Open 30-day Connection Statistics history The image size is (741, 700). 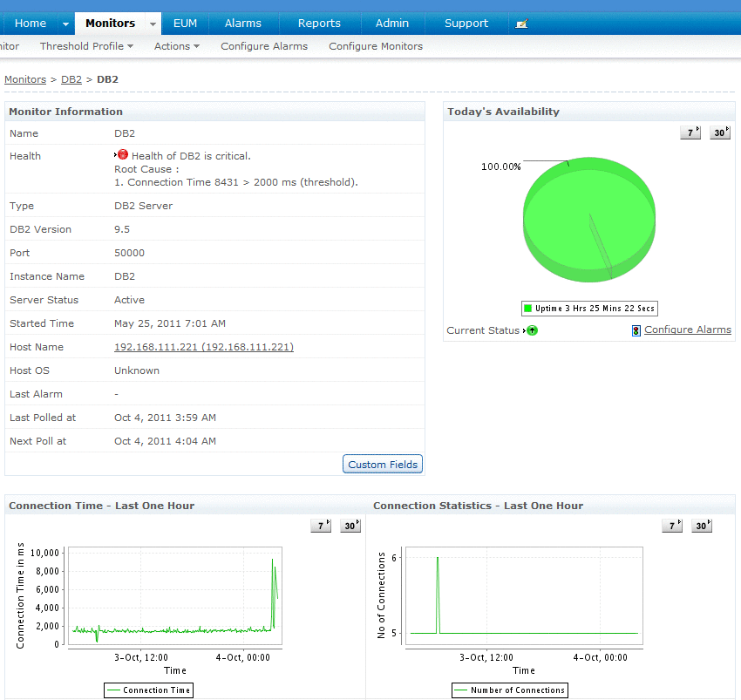point(701,526)
